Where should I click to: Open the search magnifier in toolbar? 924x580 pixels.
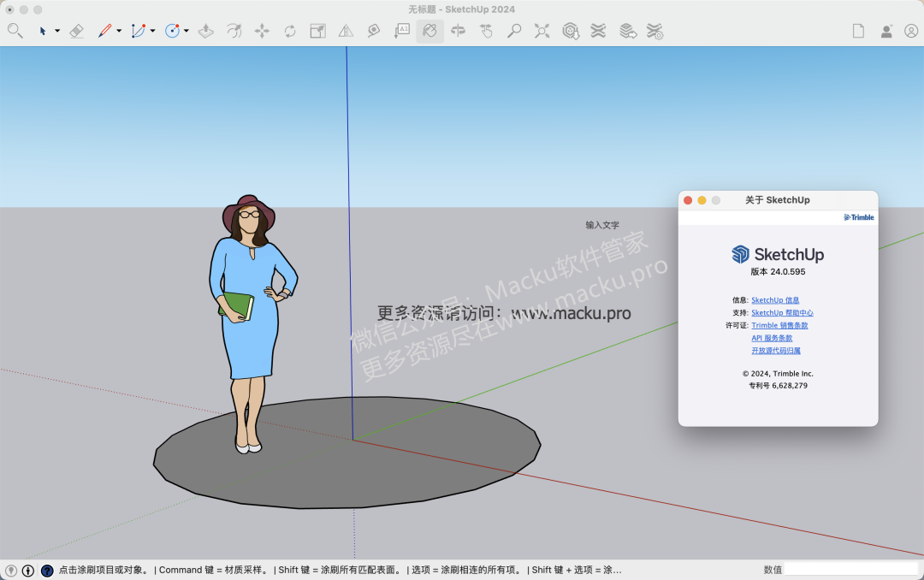tap(15, 31)
